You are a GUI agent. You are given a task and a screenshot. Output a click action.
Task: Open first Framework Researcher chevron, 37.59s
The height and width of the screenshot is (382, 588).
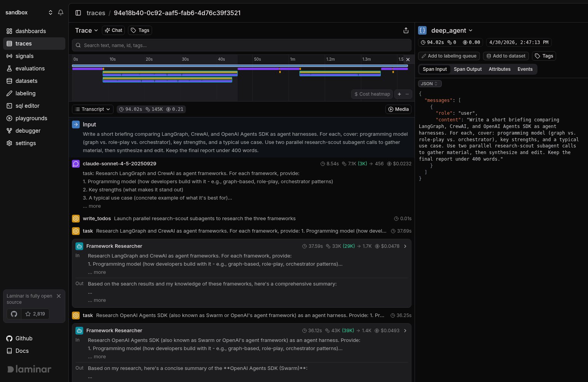(405, 246)
